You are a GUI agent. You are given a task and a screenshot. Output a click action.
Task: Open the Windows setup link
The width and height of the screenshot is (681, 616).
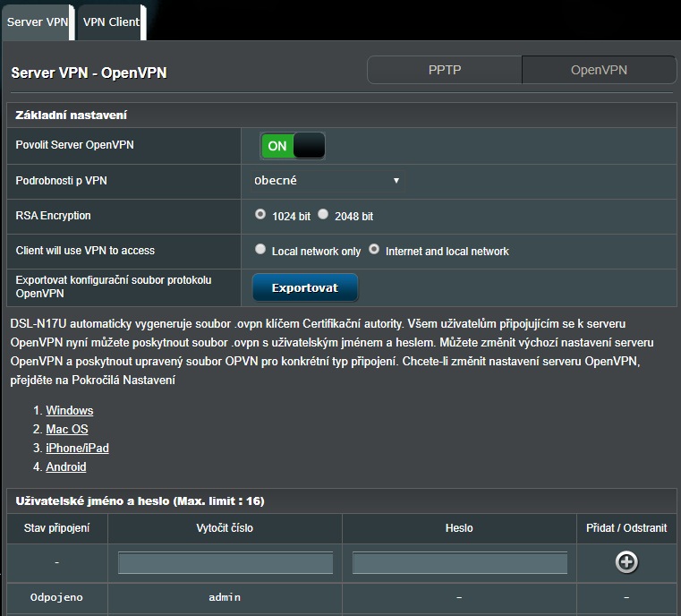(69, 410)
